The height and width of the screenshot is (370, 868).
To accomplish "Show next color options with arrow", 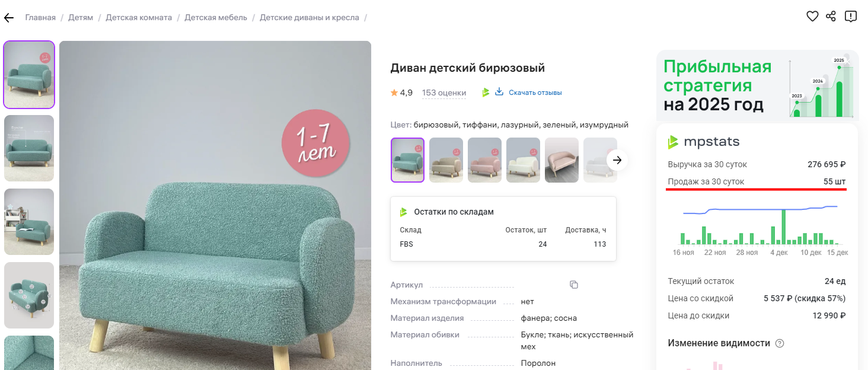I will point(617,160).
